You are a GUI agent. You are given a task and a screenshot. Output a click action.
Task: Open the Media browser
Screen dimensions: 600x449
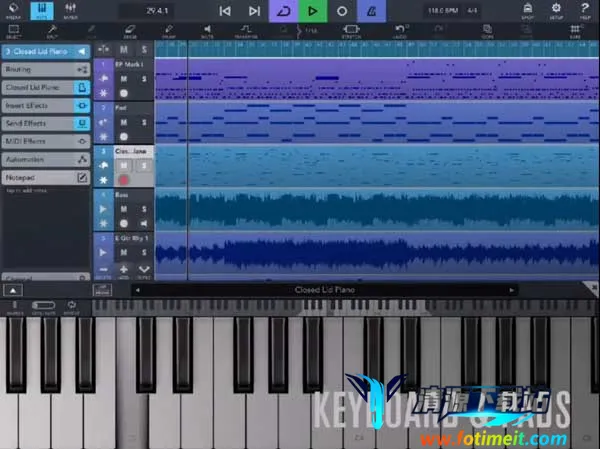click(13, 10)
